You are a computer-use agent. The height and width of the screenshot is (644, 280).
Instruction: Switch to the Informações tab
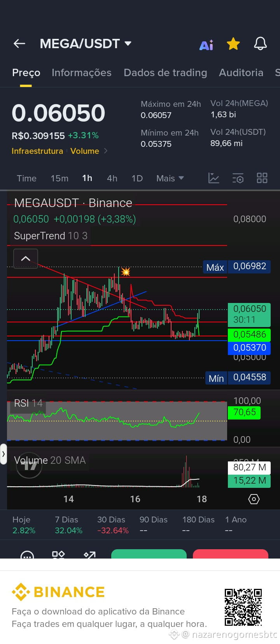pyautogui.click(x=81, y=73)
